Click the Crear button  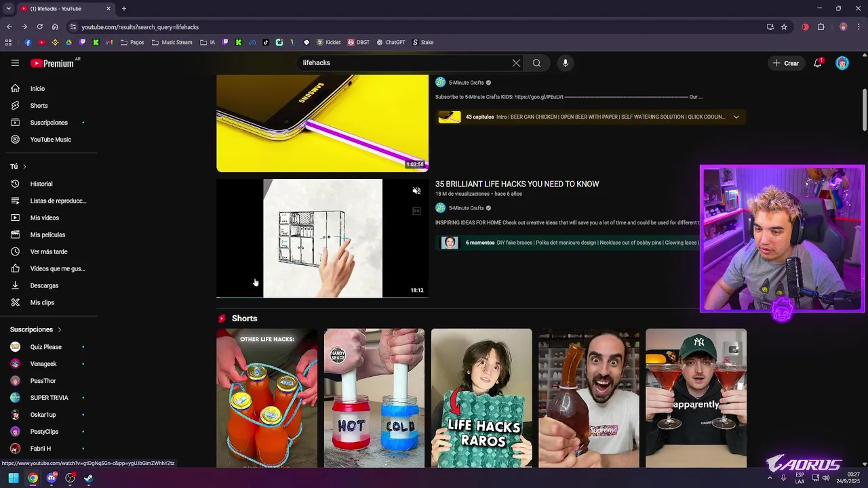[x=786, y=63]
